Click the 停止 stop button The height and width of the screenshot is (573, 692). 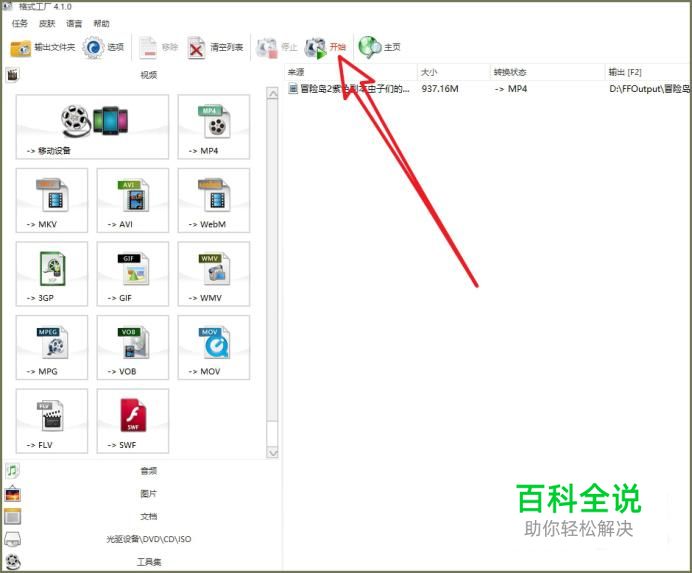click(x=277, y=47)
